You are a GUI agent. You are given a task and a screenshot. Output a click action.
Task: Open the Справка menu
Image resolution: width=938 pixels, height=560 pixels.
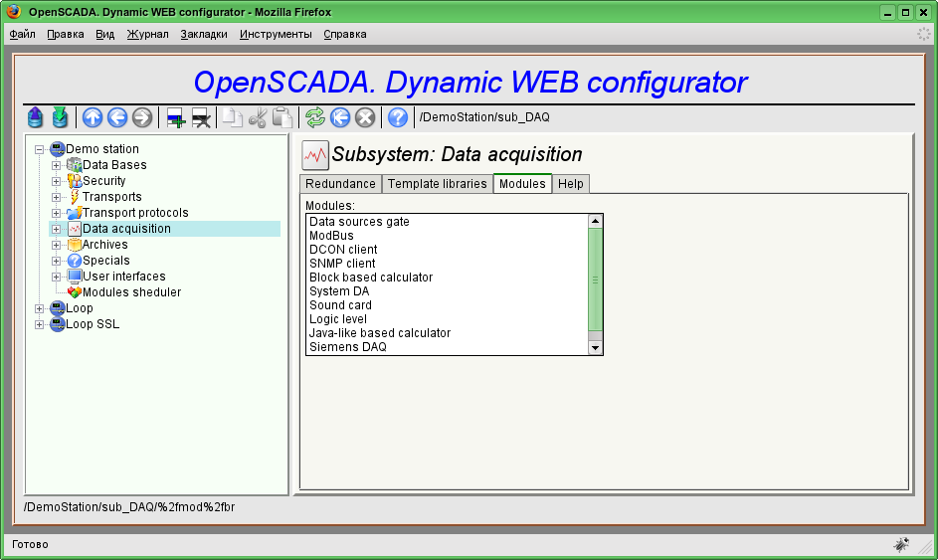(344, 34)
